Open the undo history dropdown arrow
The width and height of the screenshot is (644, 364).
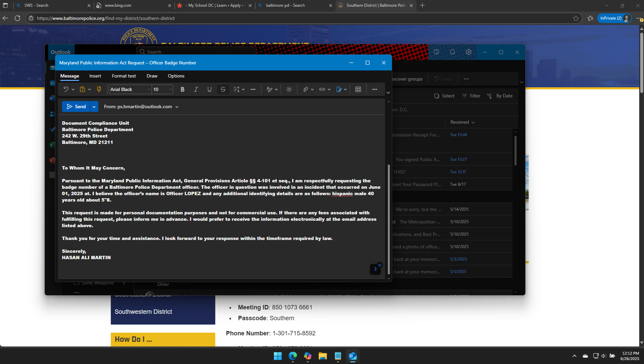point(73,89)
